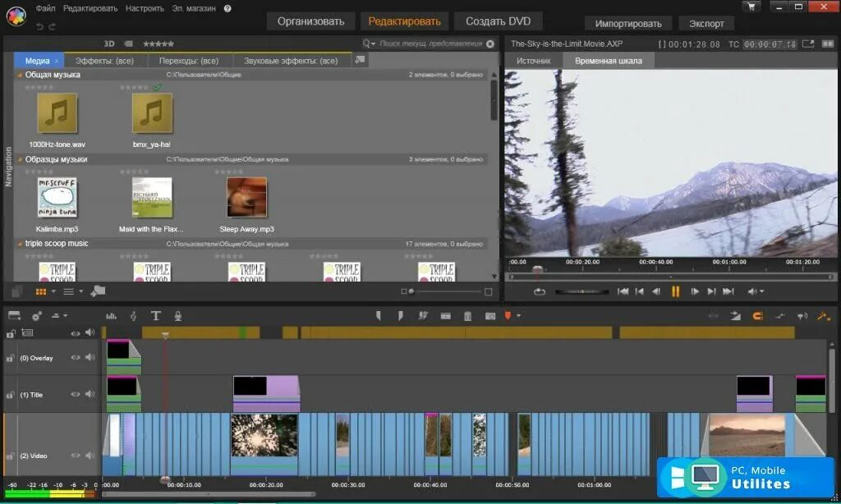
Task: Toggle visibility eye of Video track
Action: click(x=75, y=456)
